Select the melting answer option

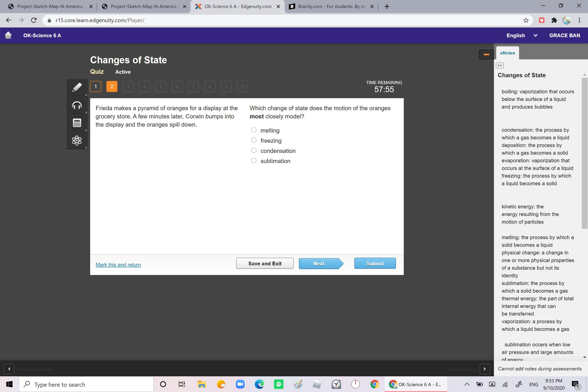[x=254, y=130]
